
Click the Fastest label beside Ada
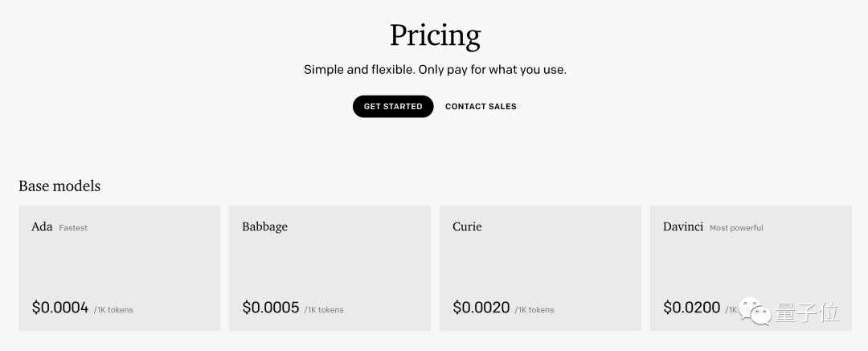pos(73,227)
